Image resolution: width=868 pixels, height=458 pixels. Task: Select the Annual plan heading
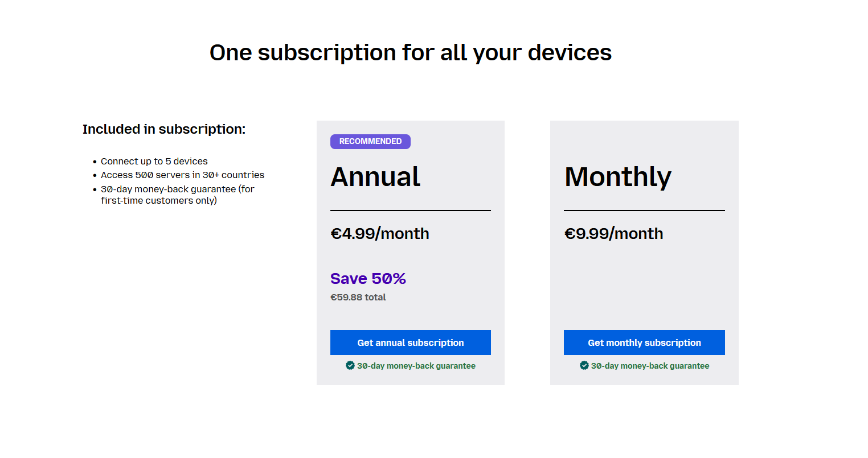click(x=375, y=177)
